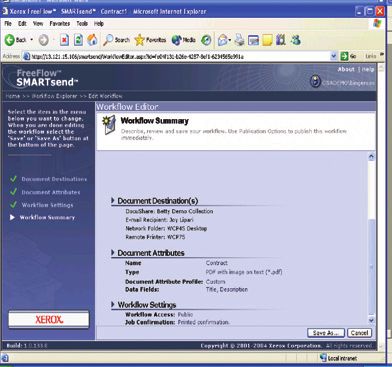The image size is (392, 367).
Task: Click the checkmark beside Workflow Settings
Action: click(x=13, y=204)
